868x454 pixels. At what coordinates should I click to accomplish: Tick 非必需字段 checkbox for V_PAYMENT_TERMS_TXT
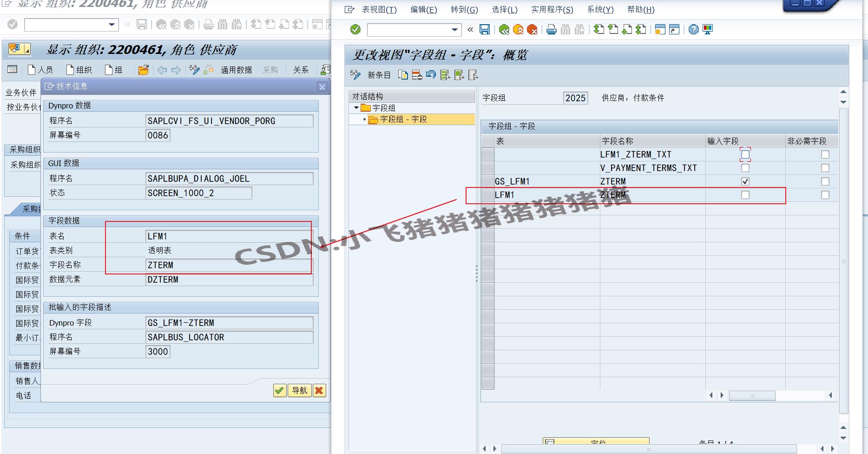click(825, 168)
